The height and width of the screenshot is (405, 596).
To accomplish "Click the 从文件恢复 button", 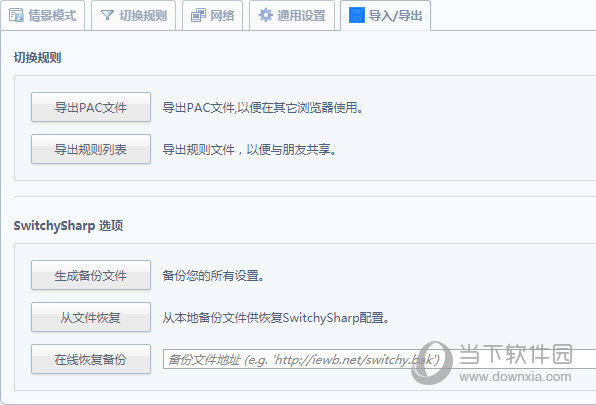I will pos(91,317).
